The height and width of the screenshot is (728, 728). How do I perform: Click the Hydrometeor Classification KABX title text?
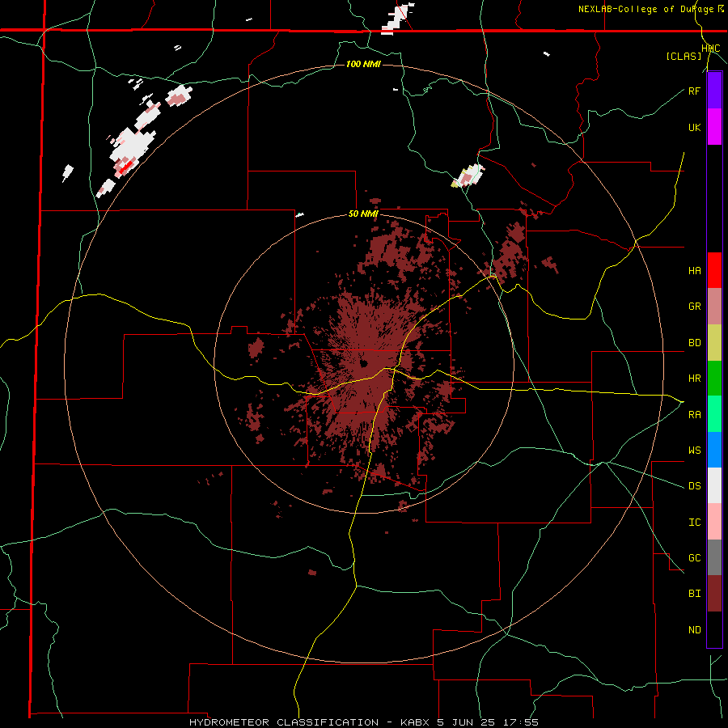pyautogui.click(x=363, y=722)
